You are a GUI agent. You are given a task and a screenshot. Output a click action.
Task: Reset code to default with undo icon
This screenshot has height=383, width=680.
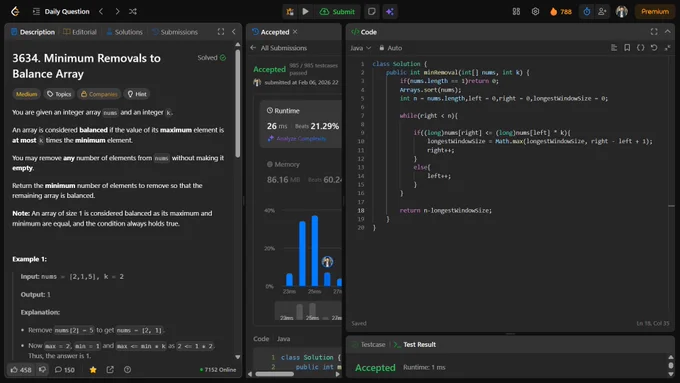(654, 48)
